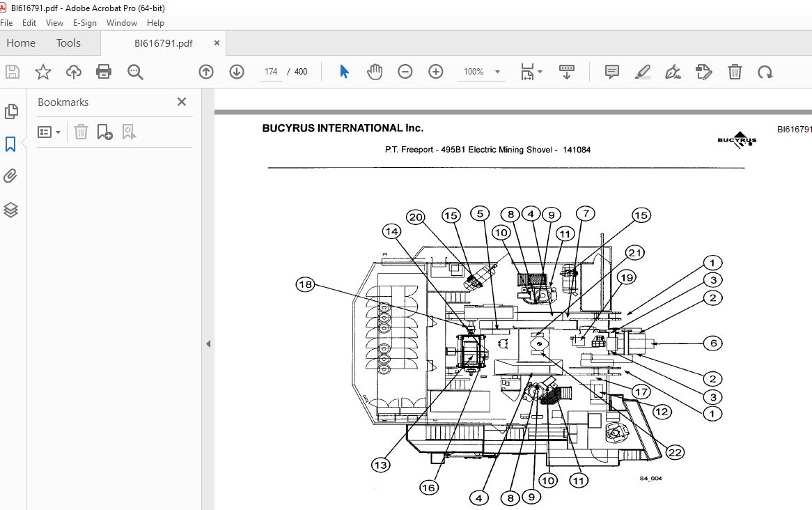The image size is (812, 510).
Task: Open the File menu
Action: [6, 23]
